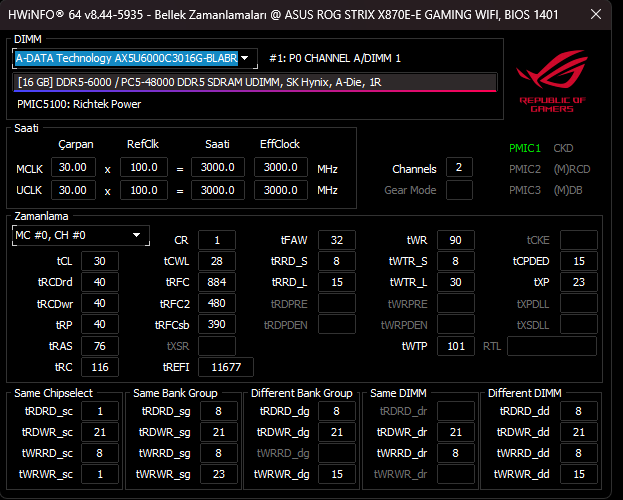Select the tRDRD_dg value field
Image resolution: width=623 pixels, height=500 pixels.
tap(337, 411)
